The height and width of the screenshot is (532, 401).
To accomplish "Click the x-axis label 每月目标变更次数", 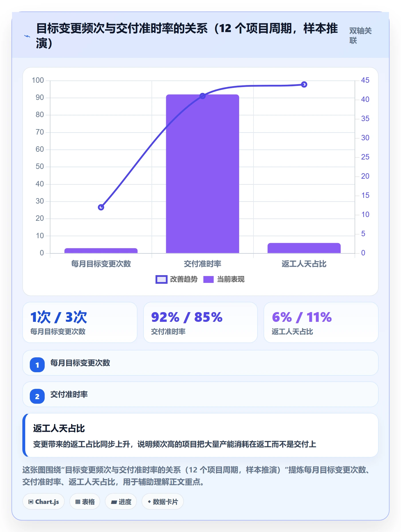I will point(101,264).
